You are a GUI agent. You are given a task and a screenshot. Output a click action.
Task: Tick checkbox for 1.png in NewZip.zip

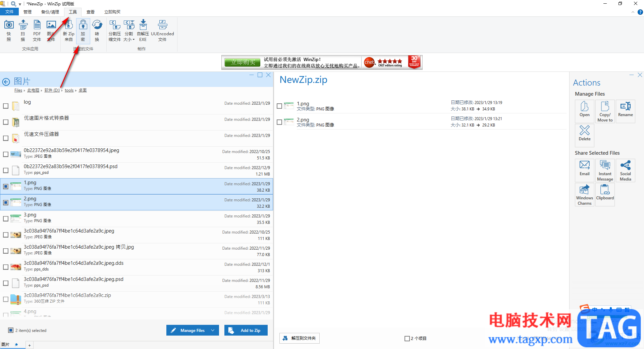[x=279, y=106]
